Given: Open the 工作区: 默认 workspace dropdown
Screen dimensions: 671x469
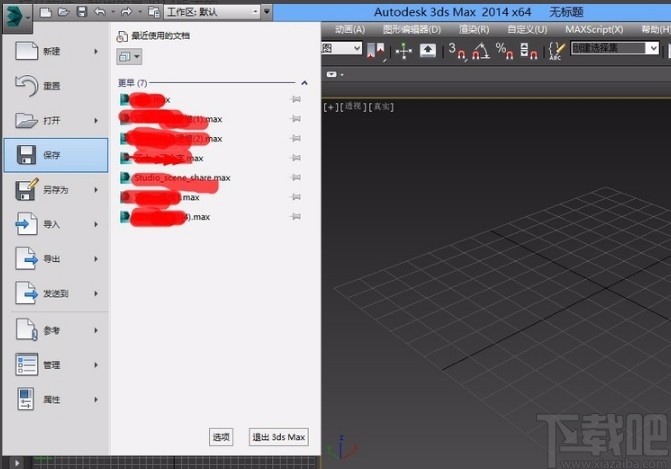Looking at the screenshot, I should [212, 12].
